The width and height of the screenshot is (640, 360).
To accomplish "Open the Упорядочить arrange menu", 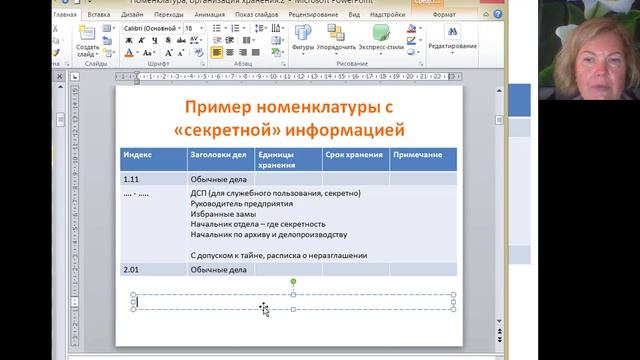I will click(336, 39).
